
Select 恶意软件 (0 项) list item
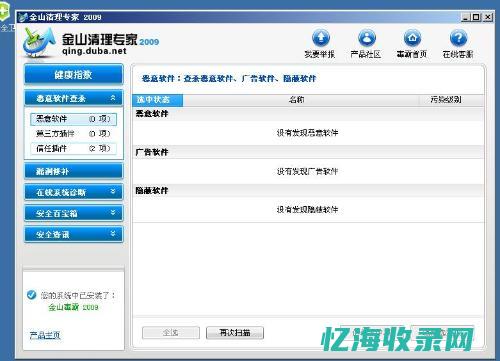tap(73, 119)
